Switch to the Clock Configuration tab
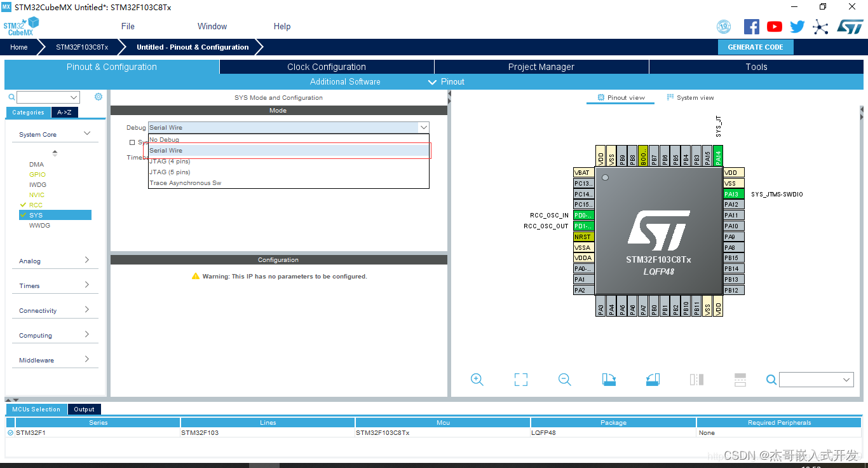The height and width of the screenshot is (468, 868). pyautogui.click(x=326, y=66)
